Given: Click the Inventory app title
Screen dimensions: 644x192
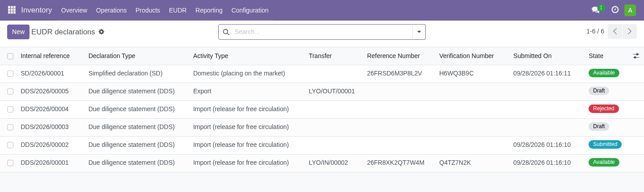Looking at the screenshot, I should pyautogui.click(x=37, y=10).
